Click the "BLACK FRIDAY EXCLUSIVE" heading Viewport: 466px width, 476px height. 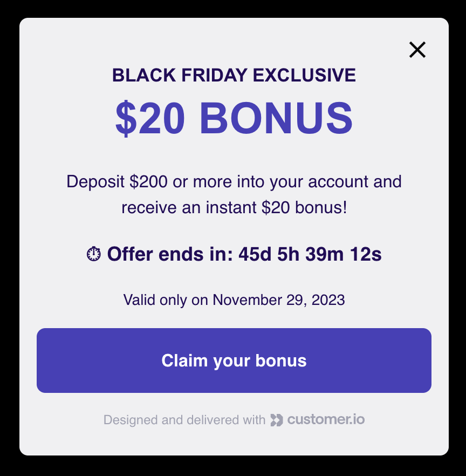pyautogui.click(x=234, y=75)
